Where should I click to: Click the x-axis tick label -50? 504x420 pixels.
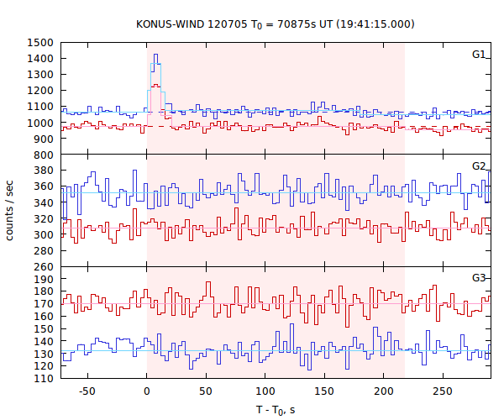[87, 391]
